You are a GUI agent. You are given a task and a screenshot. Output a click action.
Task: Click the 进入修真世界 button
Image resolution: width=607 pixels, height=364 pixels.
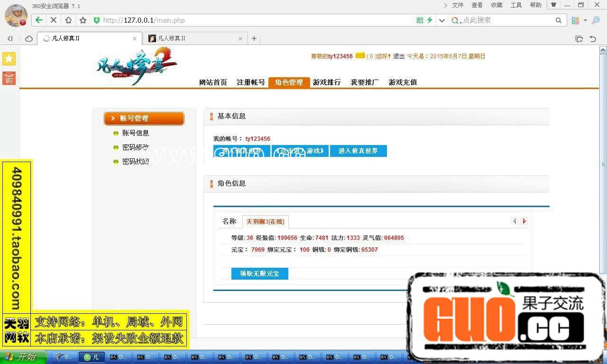(358, 151)
